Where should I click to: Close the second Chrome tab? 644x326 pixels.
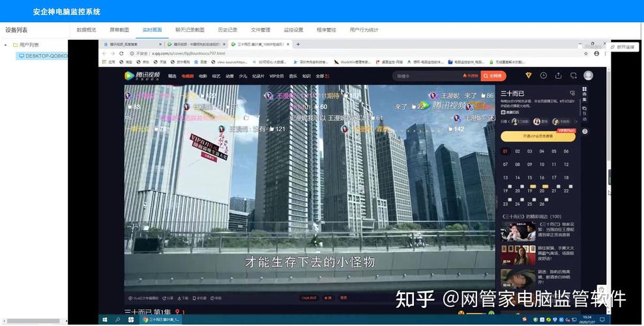pyautogui.click(x=224, y=44)
